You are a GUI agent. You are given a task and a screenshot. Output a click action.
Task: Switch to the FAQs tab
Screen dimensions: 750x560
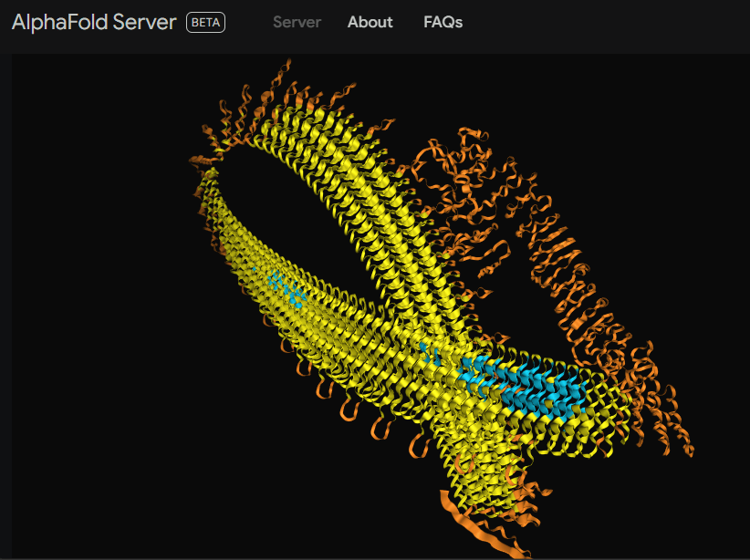click(x=443, y=22)
